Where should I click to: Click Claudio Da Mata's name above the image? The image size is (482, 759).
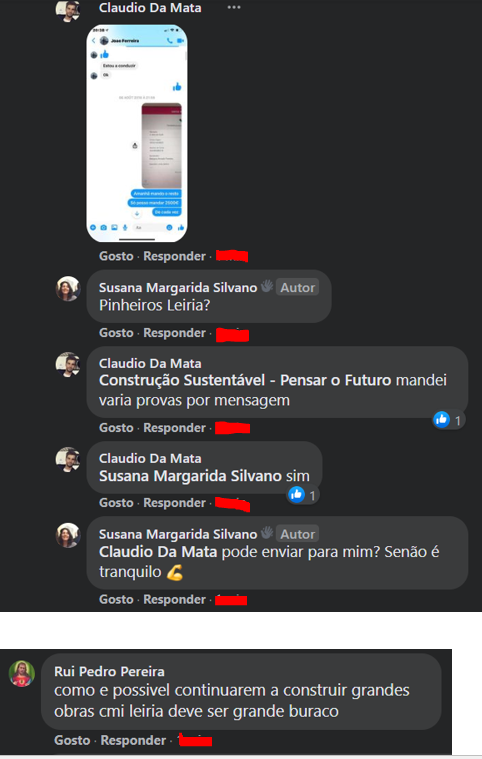tap(150, 8)
